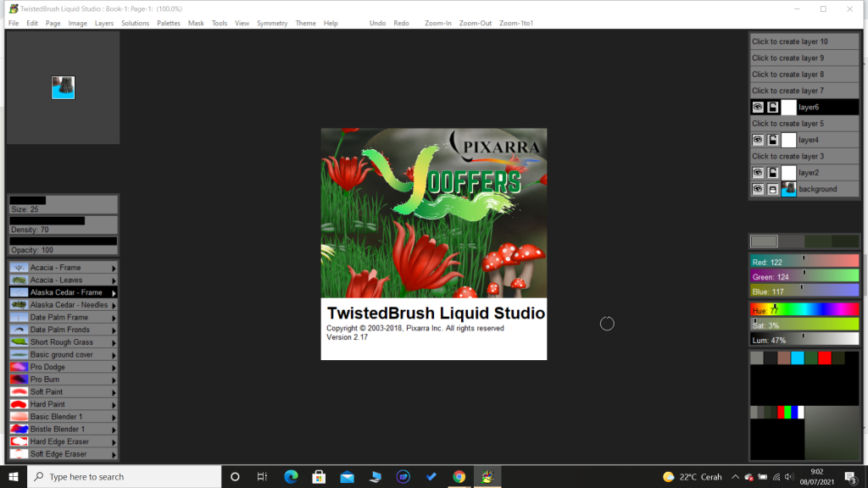Click the Redo button
This screenshot has width=868, height=488.
pos(401,23)
